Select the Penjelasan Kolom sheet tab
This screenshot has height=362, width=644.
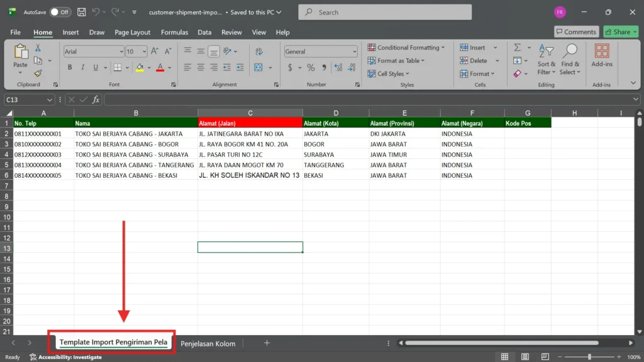tap(208, 344)
